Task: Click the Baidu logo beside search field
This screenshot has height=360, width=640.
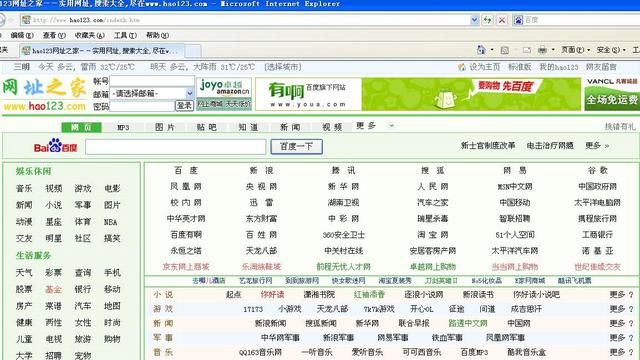Action: point(56,146)
